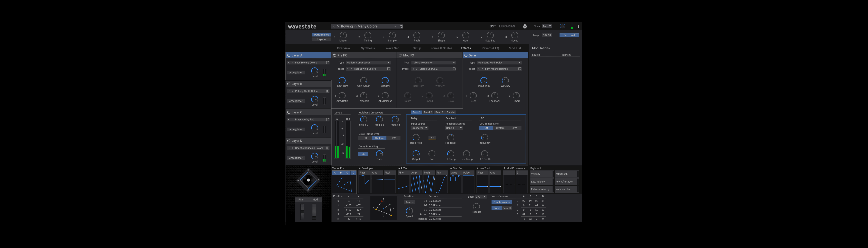Open Feedback Source Band 1 dropdown
Viewport: 868px width, 248px height.
pyautogui.click(x=454, y=128)
